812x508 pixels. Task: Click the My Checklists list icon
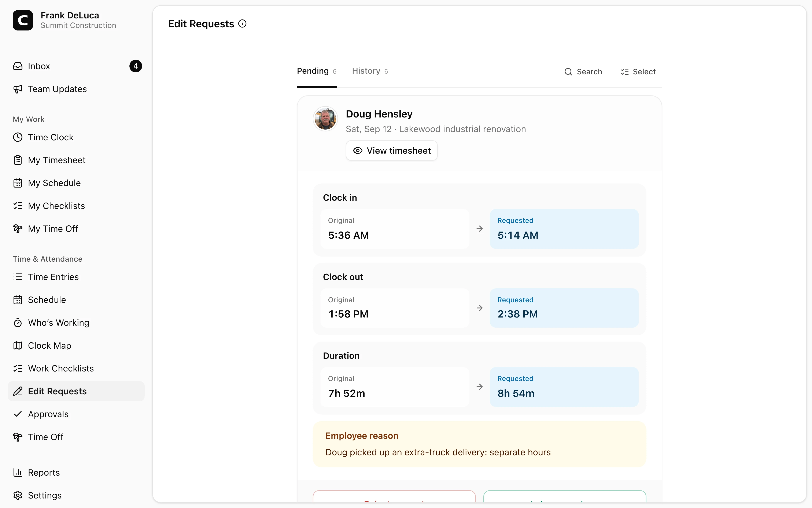point(18,206)
